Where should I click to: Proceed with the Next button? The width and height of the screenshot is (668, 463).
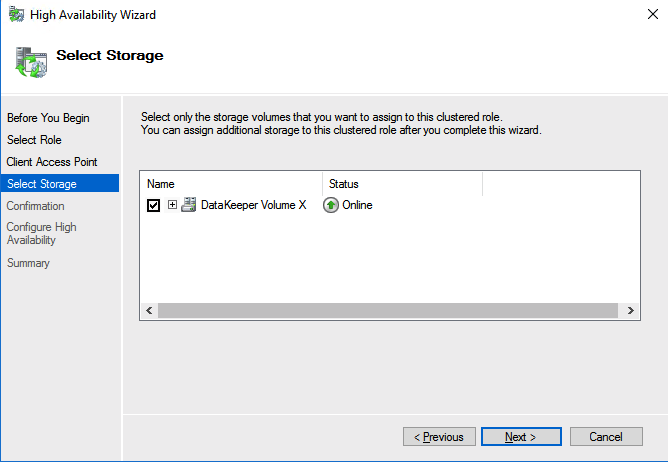(520, 437)
